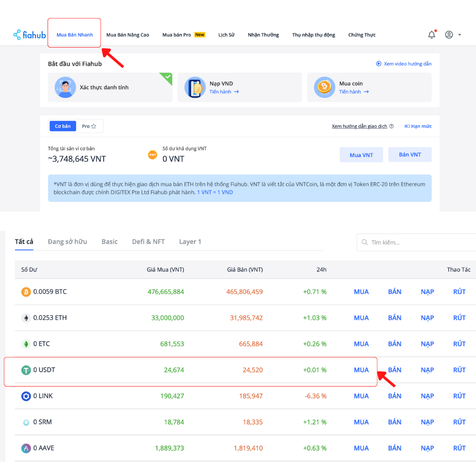Viewport: 476px width, 476px height.
Task: Open Chứng Thực verification page
Action: click(x=362, y=35)
